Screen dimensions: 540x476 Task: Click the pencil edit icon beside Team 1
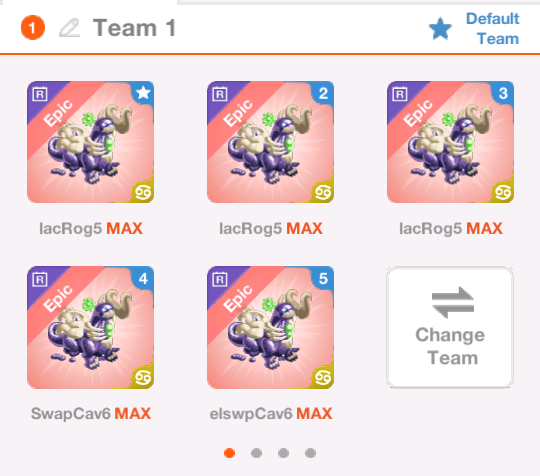70,28
